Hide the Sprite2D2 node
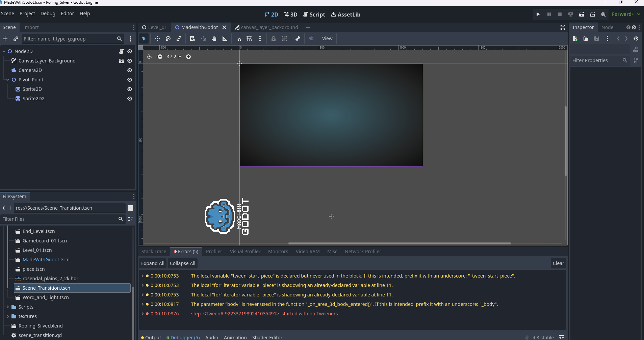This screenshot has width=644, height=340. (130, 99)
